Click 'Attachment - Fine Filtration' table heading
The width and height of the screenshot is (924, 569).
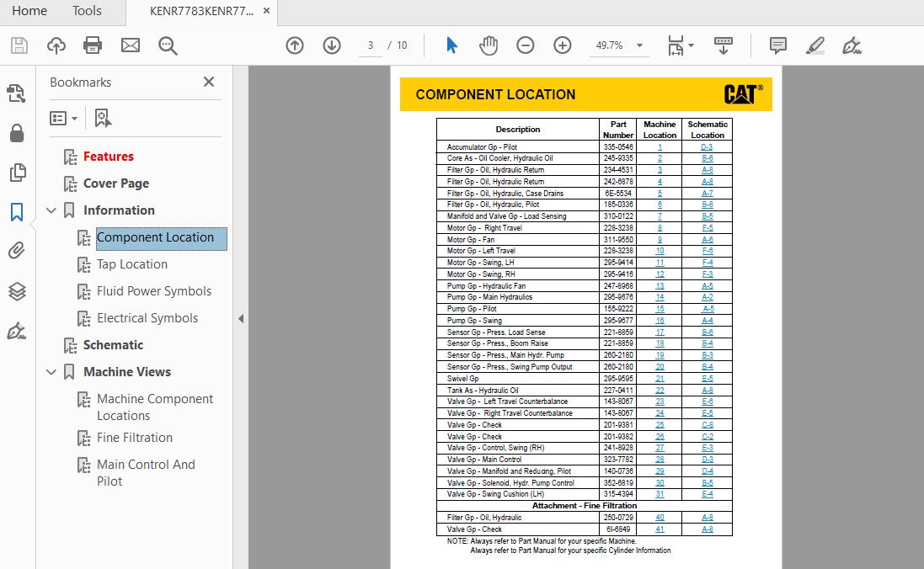(x=584, y=506)
